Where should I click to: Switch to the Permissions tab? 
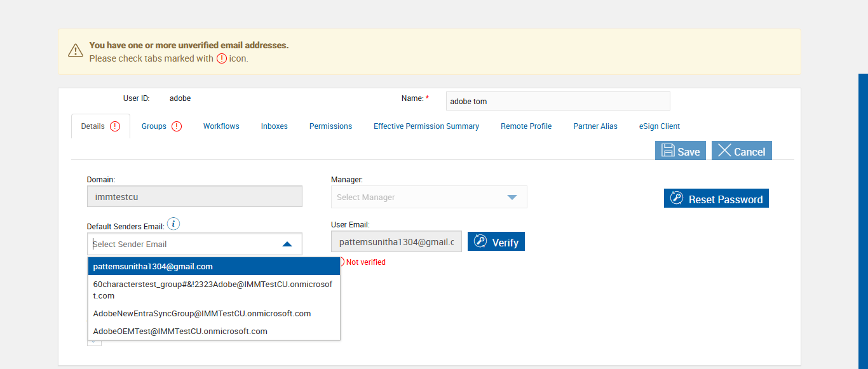330,126
